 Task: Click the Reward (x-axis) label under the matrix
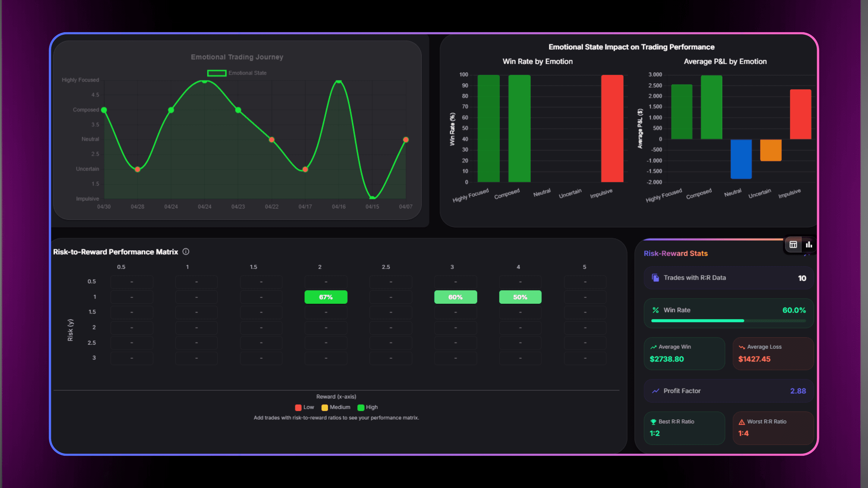(336, 397)
